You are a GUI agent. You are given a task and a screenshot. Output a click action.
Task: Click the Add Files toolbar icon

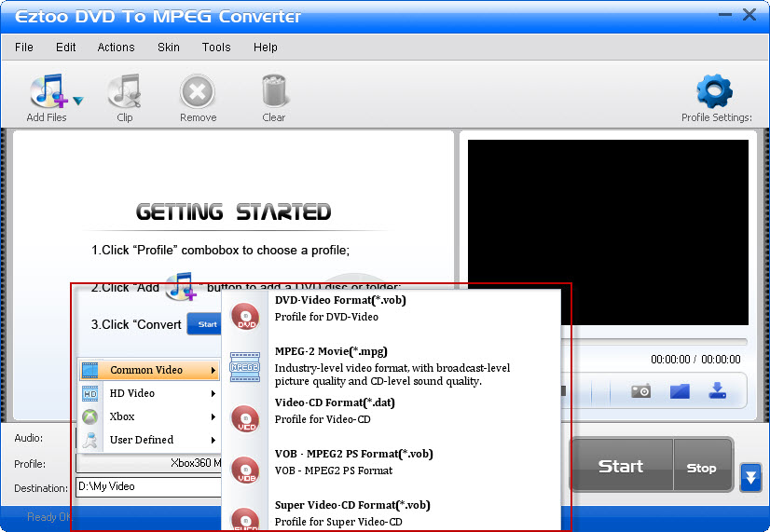(x=48, y=90)
